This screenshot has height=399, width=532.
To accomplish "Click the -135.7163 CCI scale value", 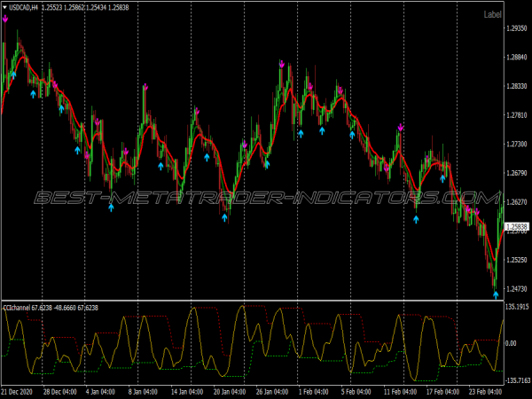I will [x=517, y=380].
